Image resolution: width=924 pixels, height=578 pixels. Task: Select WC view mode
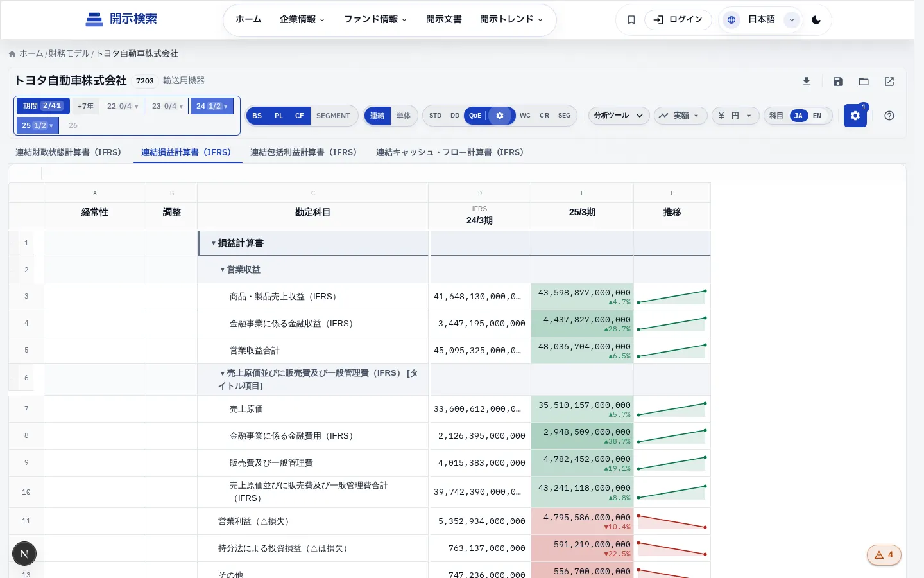click(525, 116)
